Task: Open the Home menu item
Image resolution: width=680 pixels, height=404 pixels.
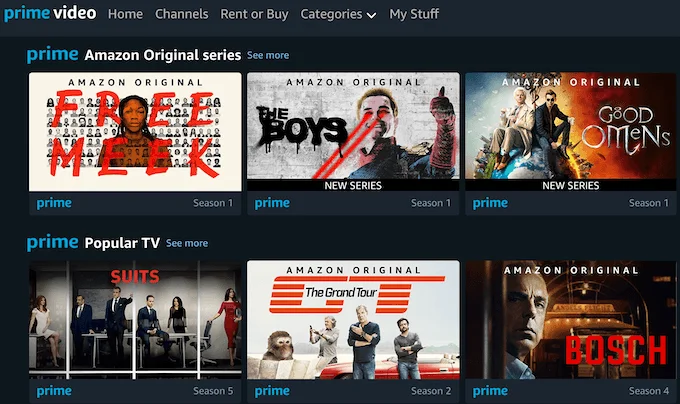Action: pos(125,14)
